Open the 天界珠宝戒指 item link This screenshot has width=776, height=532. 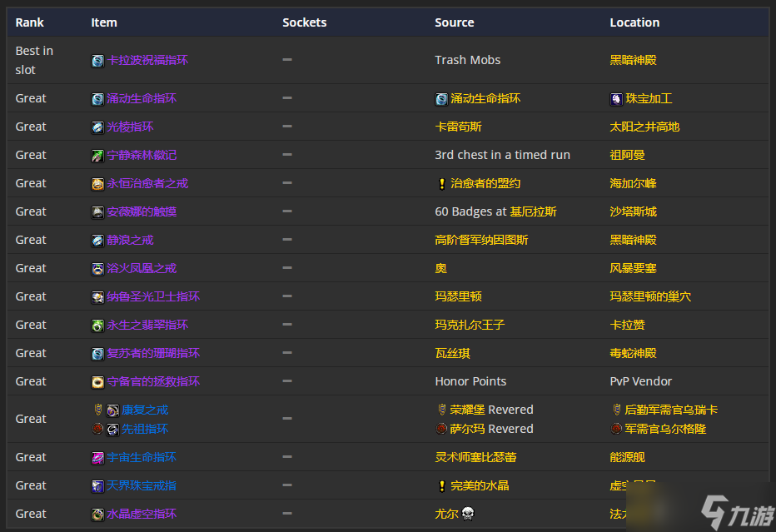click(x=142, y=486)
